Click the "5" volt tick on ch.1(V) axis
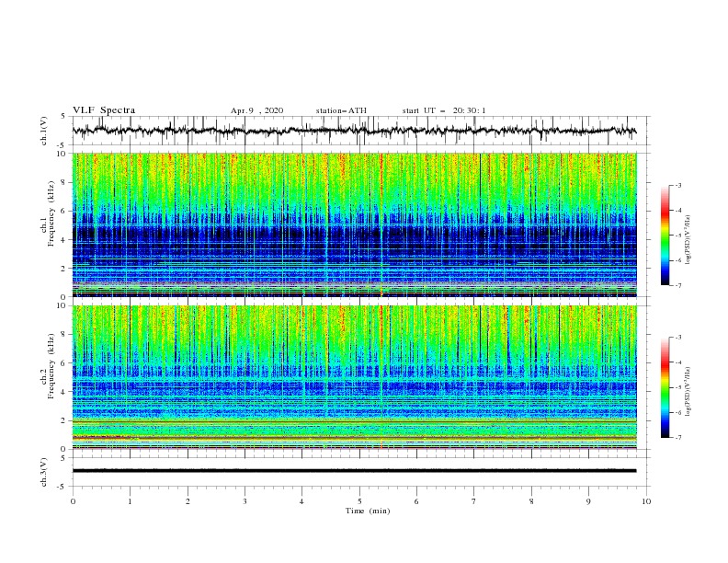728x563 pixels. click(x=64, y=116)
